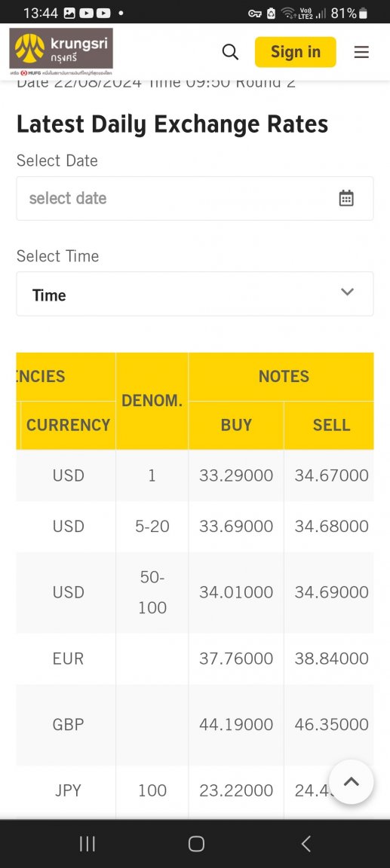This screenshot has width=390, height=868.
Task: Open the search magnifier icon
Action: click(x=230, y=52)
